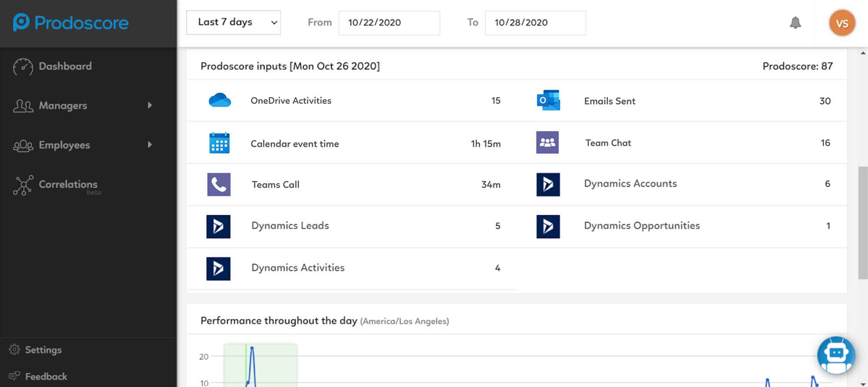Click scrollbar up arrow
This screenshot has height=387, width=868.
tap(863, 53)
